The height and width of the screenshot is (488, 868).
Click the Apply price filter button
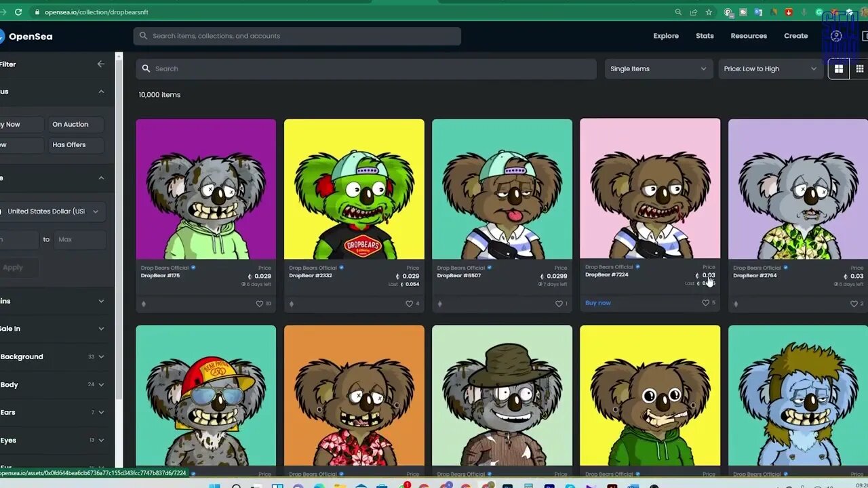point(18,268)
